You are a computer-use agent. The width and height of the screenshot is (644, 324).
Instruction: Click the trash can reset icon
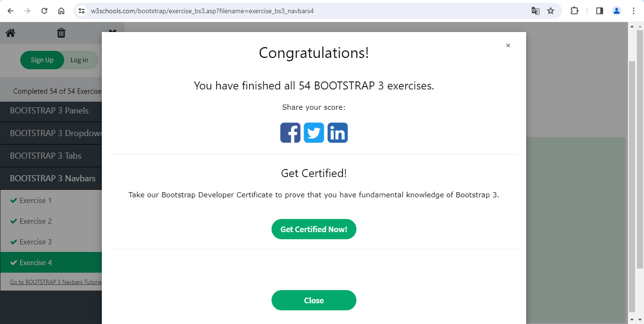click(x=61, y=33)
